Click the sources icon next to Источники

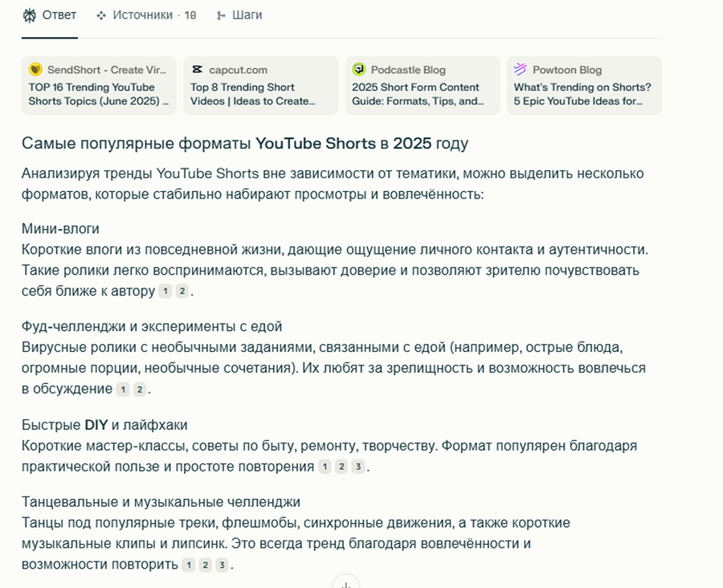tap(101, 15)
